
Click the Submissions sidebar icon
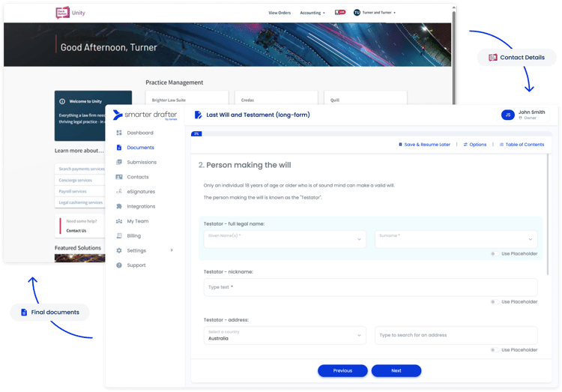(119, 162)
